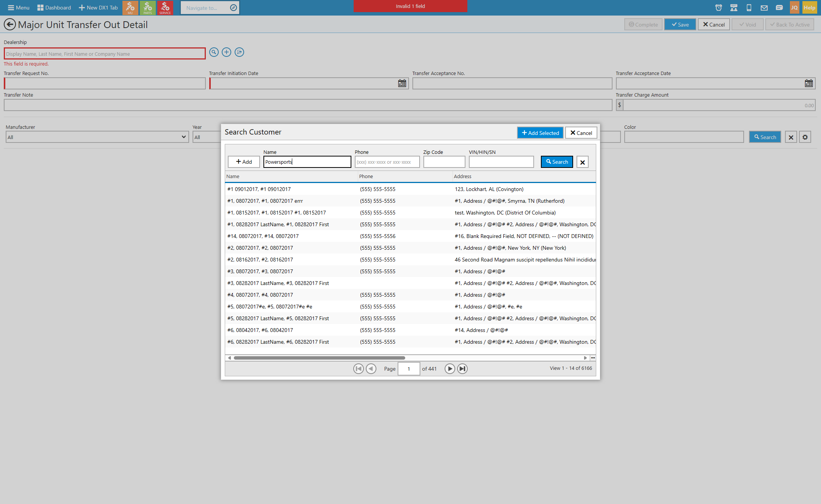Open the Year dropdown
The image size is (821, 504).
point(207,137)
